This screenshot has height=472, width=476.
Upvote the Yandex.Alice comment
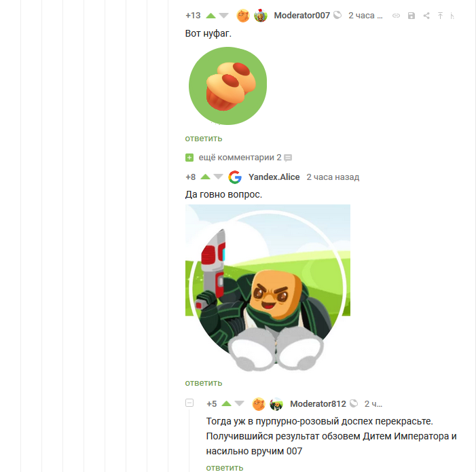coord(206,177)
